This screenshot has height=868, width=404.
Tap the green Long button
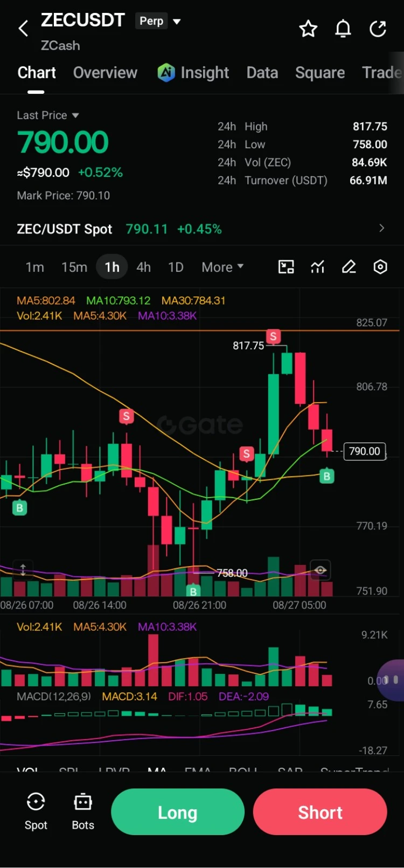click(x=178, y=812)
